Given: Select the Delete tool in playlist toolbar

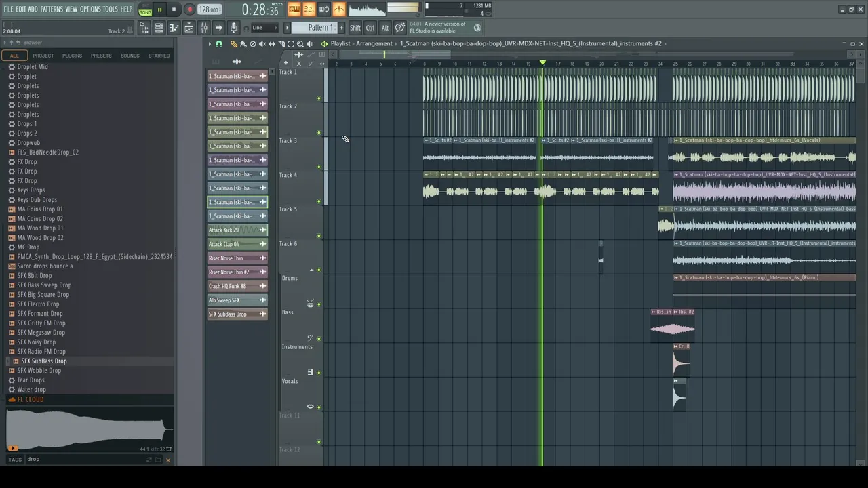Looking at the screenshot, I should pyautogui.click(x=253, y=44).
